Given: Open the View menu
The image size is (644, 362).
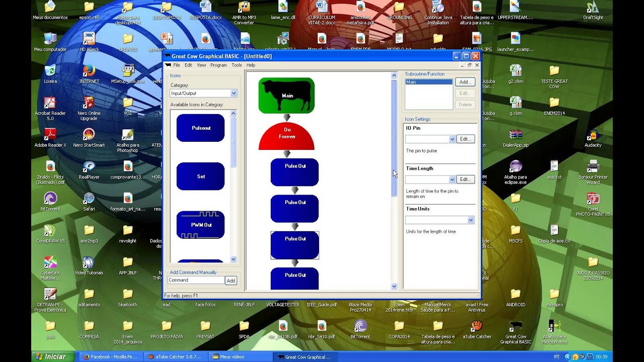Looking at the screenshot, I should [201, 65].
